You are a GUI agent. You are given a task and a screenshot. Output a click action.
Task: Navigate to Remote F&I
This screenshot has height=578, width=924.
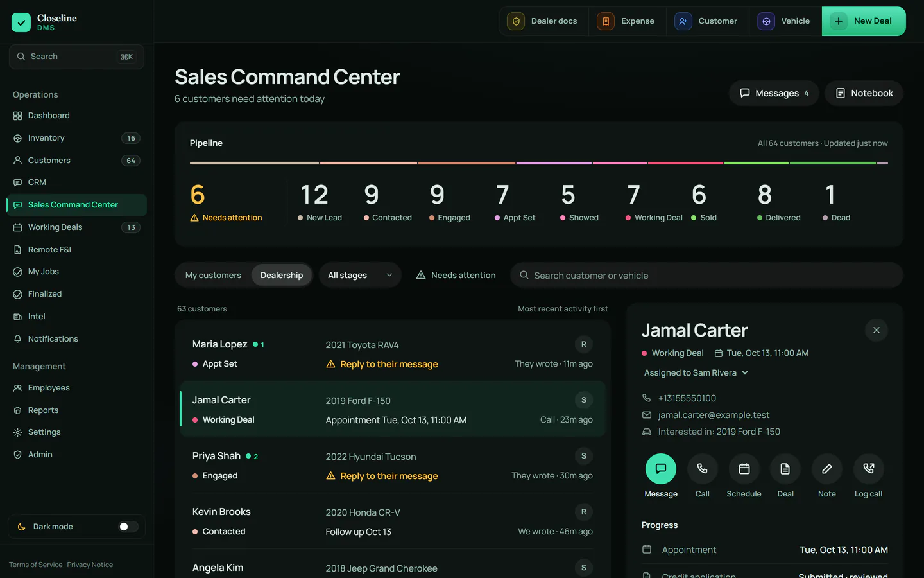click(x=76, y=250)
